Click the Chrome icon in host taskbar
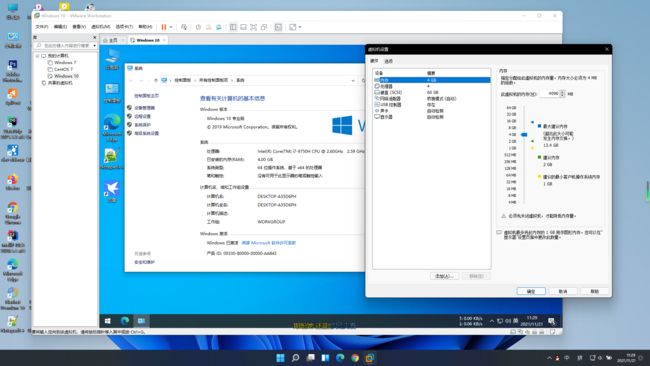 355,358
